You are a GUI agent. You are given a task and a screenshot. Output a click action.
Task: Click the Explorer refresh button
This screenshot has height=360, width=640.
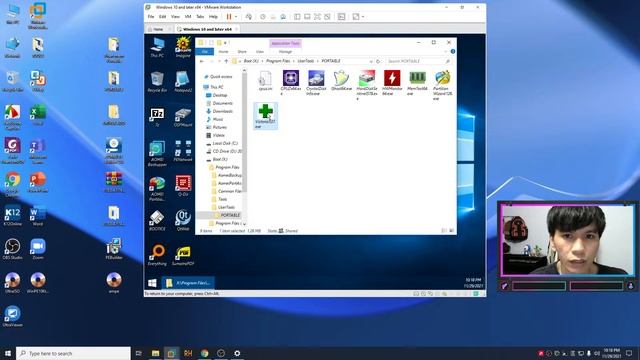pos(378,61)
